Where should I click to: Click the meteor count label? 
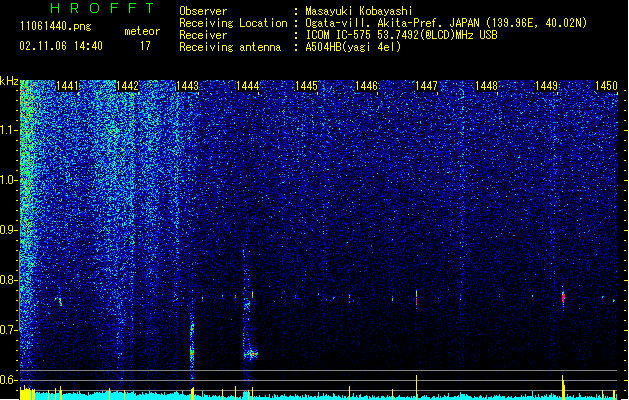[x=142, y=31]
